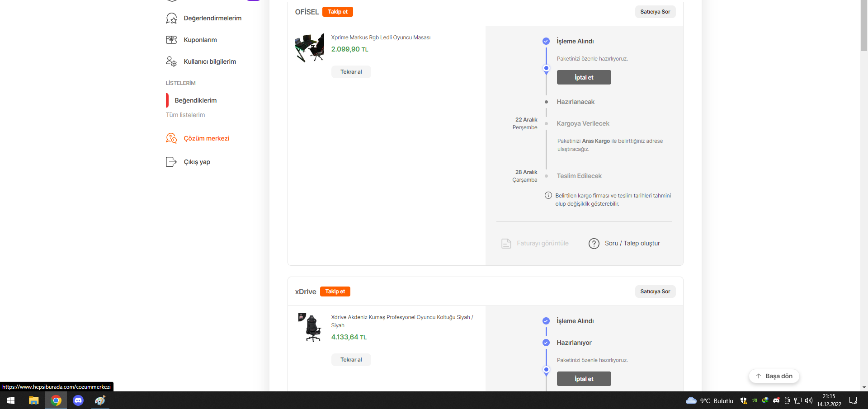The height and width of the screenshot is (409, 868).
Task: Click the Hazırlanacak timeline step dot
Action: 546,102
